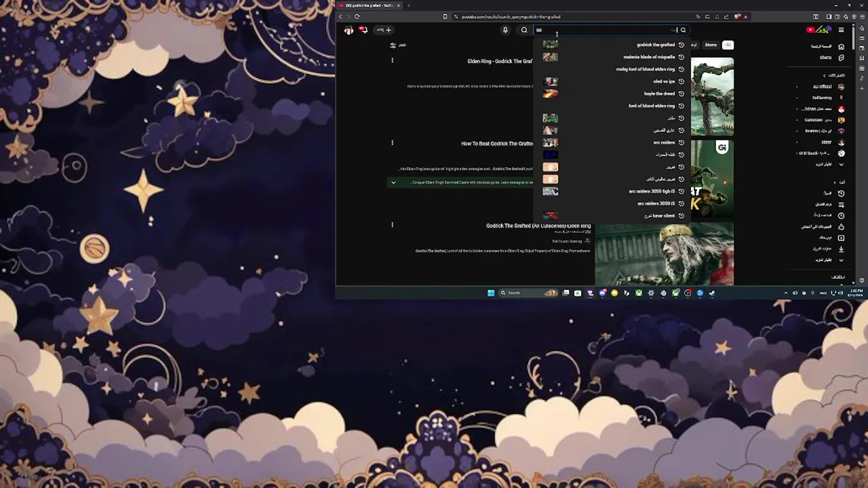
Task: Click history clock icon beside 'oled vs ips'
Action: [x=682, y=81]
